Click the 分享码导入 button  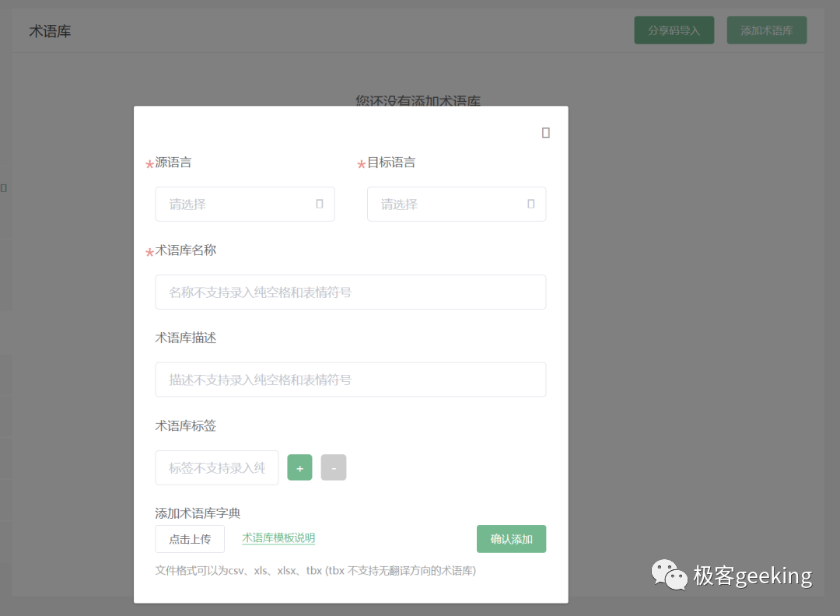674,30
